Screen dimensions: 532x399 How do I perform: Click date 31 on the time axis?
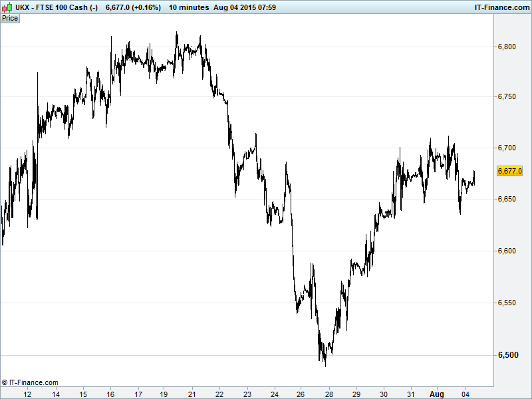point(411,394)
